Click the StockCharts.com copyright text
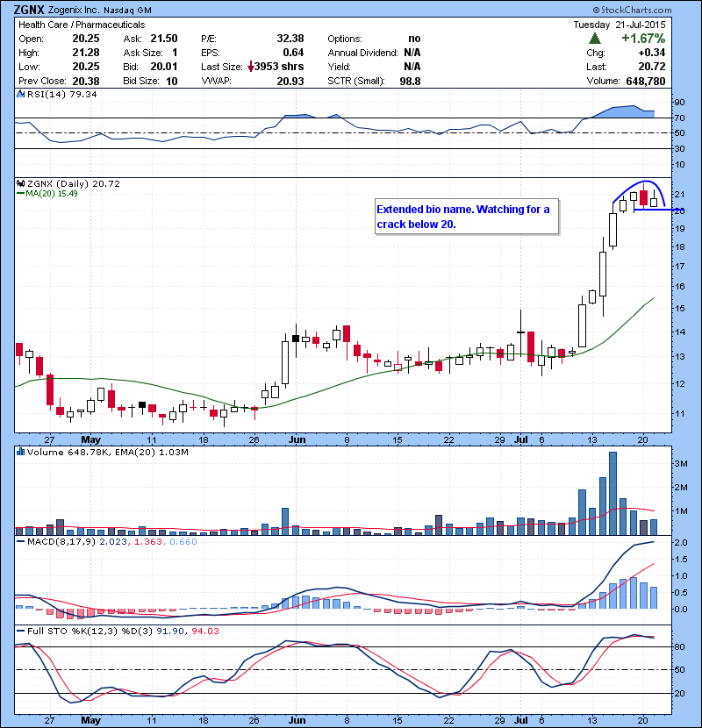Image resolution: width=702 pixels, height=728 pixels. click(633, 10)
